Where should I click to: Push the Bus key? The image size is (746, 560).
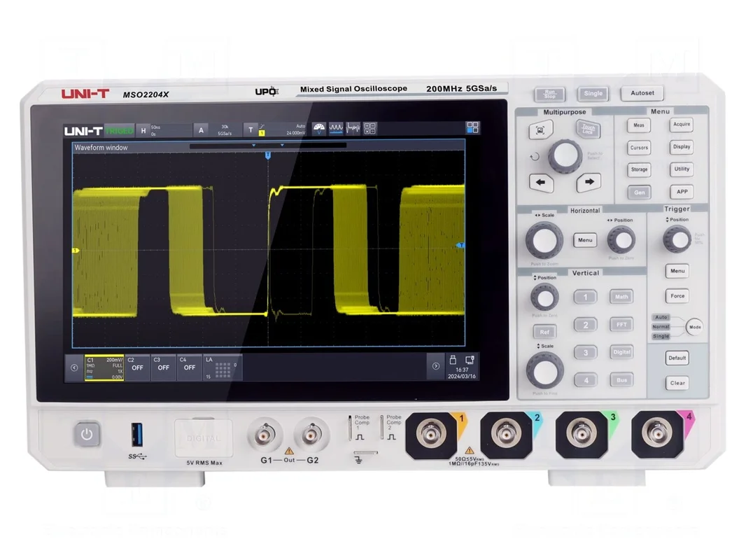click(x=621, y=380)
